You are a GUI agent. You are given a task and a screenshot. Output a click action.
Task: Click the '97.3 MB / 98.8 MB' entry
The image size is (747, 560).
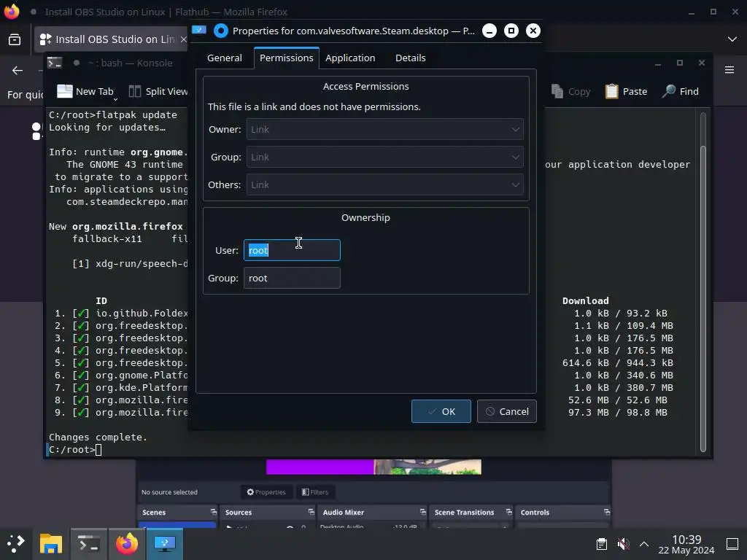pyautogui.click(x=617, y=413)
